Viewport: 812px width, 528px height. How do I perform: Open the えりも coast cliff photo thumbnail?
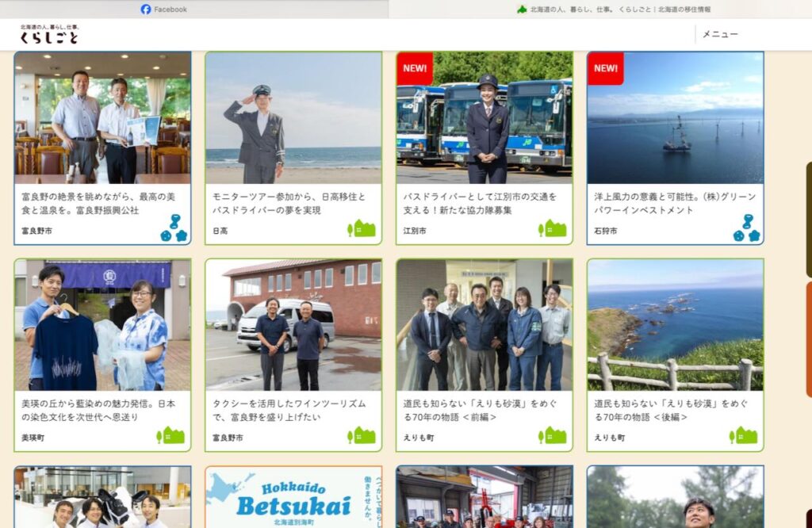(675, 325)
